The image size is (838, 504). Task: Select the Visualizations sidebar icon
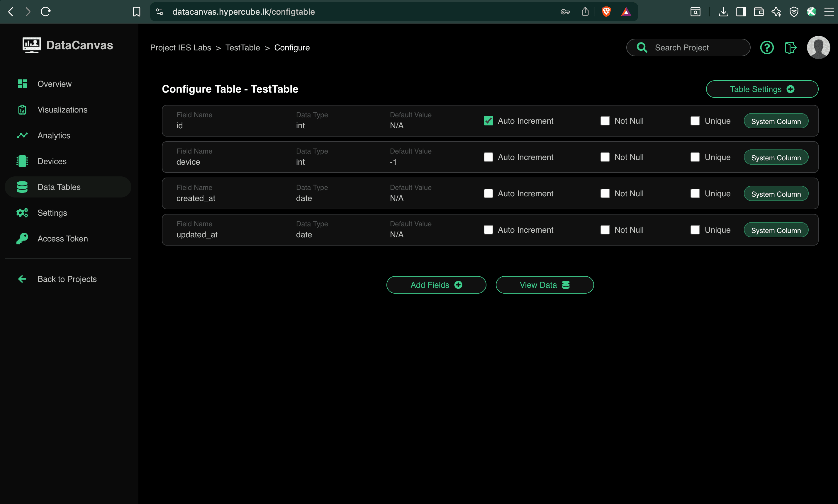tap(22, 109)
